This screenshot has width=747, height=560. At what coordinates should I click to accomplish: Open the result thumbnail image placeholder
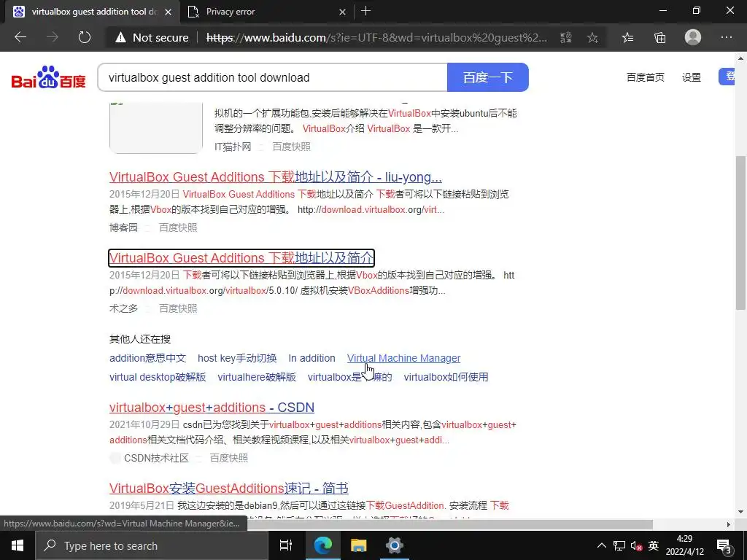156,127
